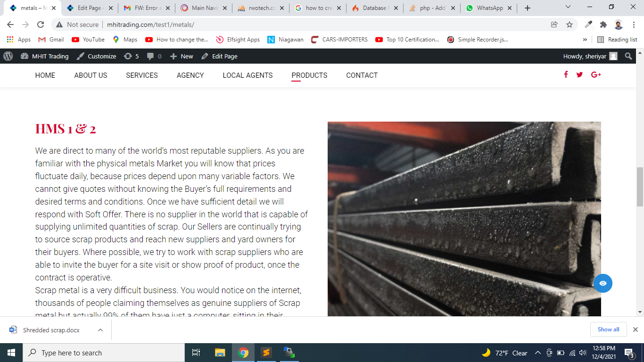Bookmark this page with star icon
644x362 pixels.
pos(570,25)
